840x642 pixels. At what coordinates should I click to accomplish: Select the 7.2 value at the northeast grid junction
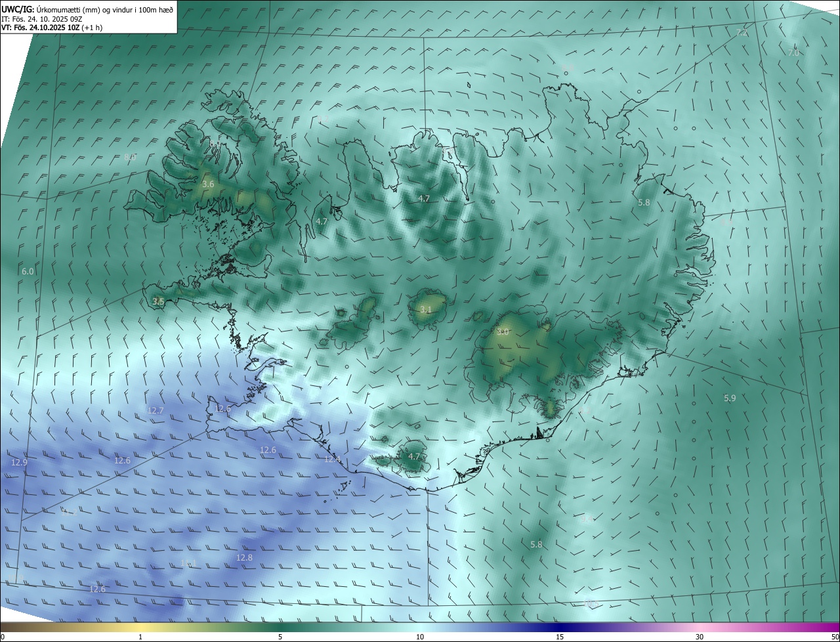(x=742, y=32)
